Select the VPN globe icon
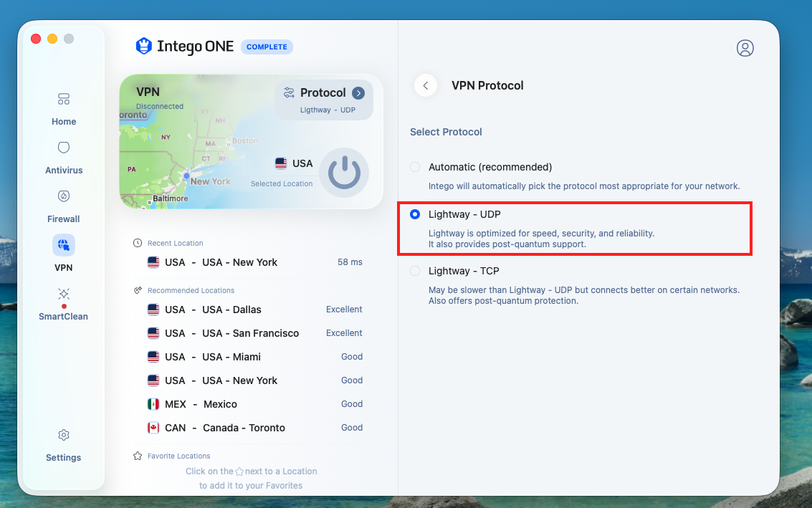This screenshot has width=812, height=508. pyautogui.click(x=64, y=245)
